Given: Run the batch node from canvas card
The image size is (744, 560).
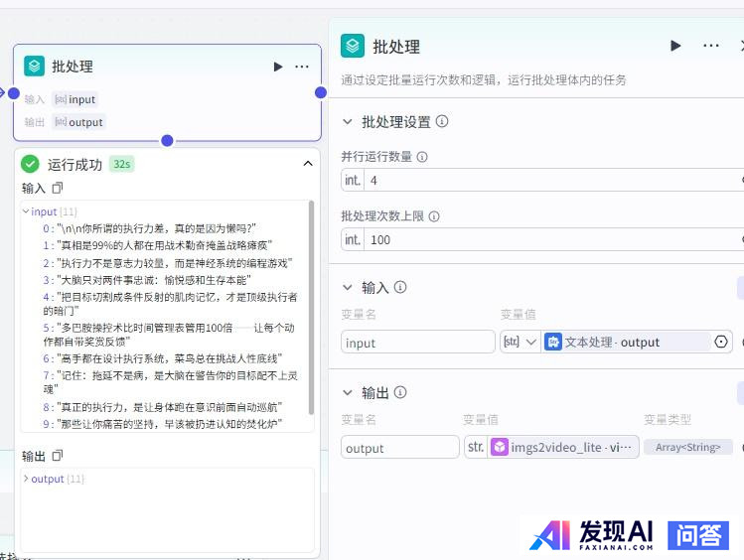Looking at the screenshot, I should pos(278,67).
